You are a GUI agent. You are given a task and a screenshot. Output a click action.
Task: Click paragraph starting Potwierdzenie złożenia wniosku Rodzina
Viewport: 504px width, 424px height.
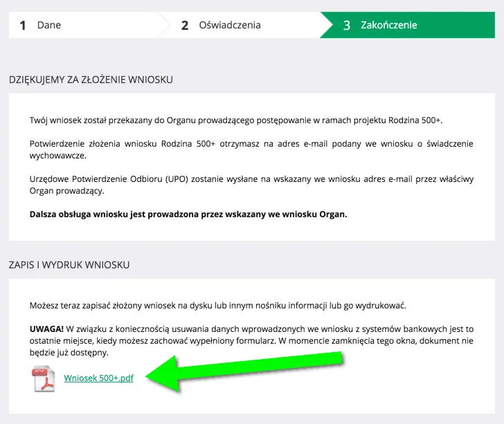[251, 149]
